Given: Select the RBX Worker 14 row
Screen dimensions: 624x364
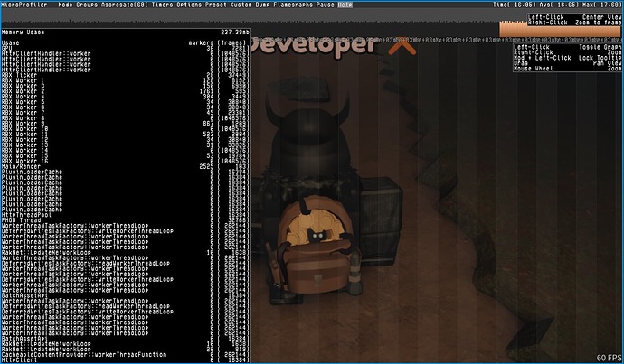Looking at the screenshot, I should point(126,151).
